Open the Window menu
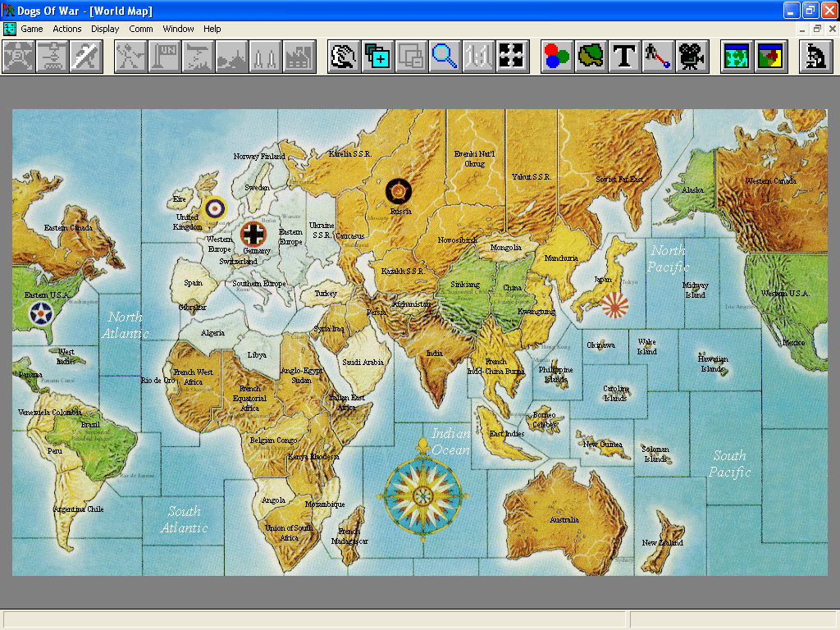Viewport: 840px width, 630px height. (178, 29)
